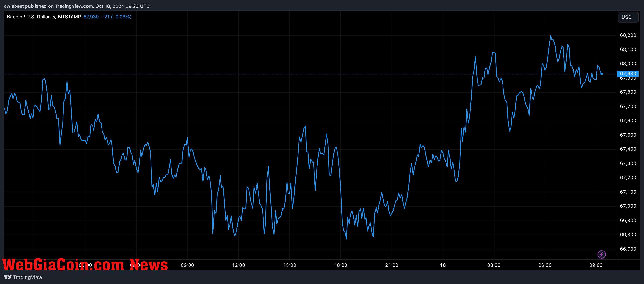Click the 18:00 time axis label
This screenshot has height=284, width=644.
[x=341, y=265]
